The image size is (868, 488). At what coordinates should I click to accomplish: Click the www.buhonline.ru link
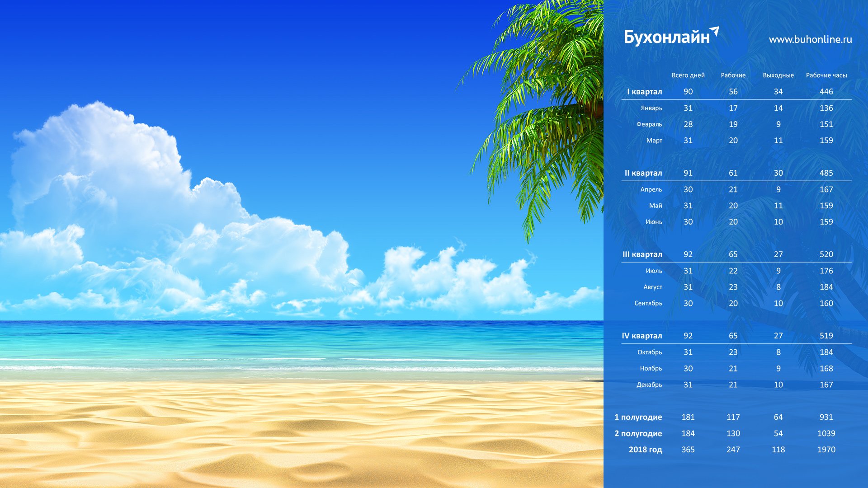tap(810, 40)
